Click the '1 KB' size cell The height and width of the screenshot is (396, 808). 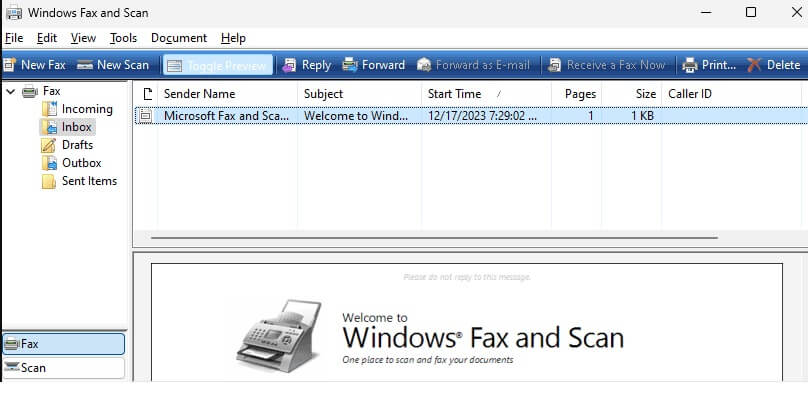click(x=643, y=116)
